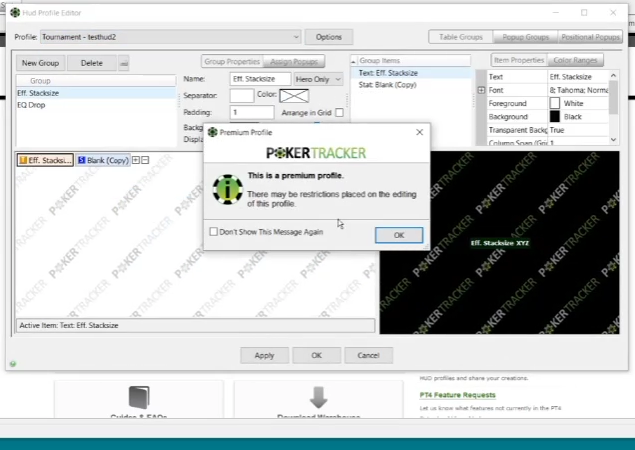Select Text: Eff. Stacksize item
635x450 pixels.
tap(411, 73)
